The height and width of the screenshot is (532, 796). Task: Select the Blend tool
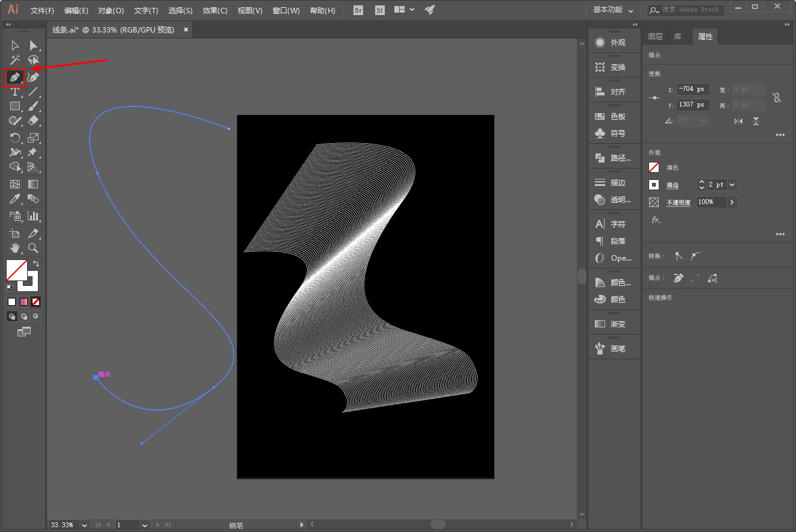pos(34,199)
